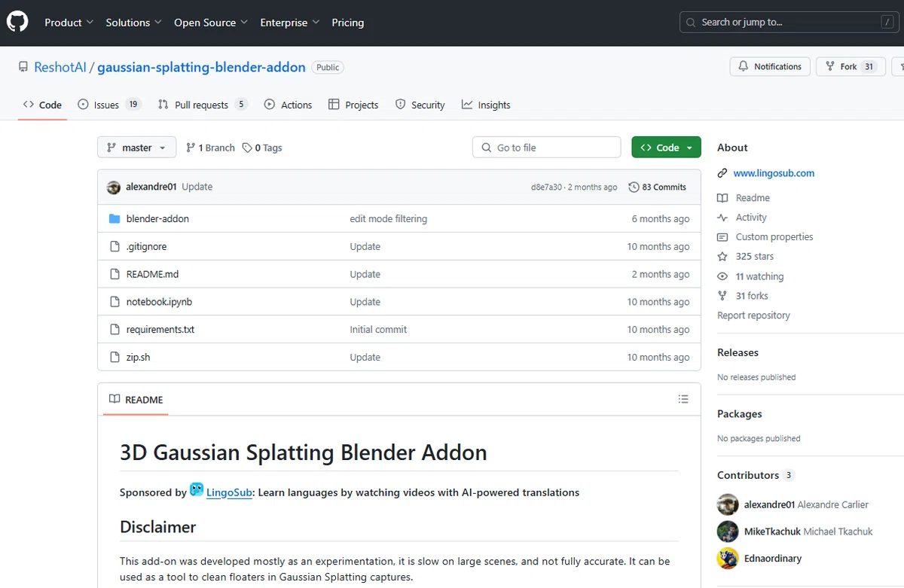Open the Contributors heading link
This screenshot has height=588, width=904.
756,475
